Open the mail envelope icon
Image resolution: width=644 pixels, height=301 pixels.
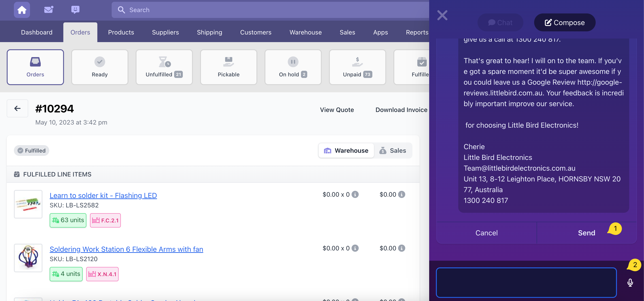click(49, 10)
